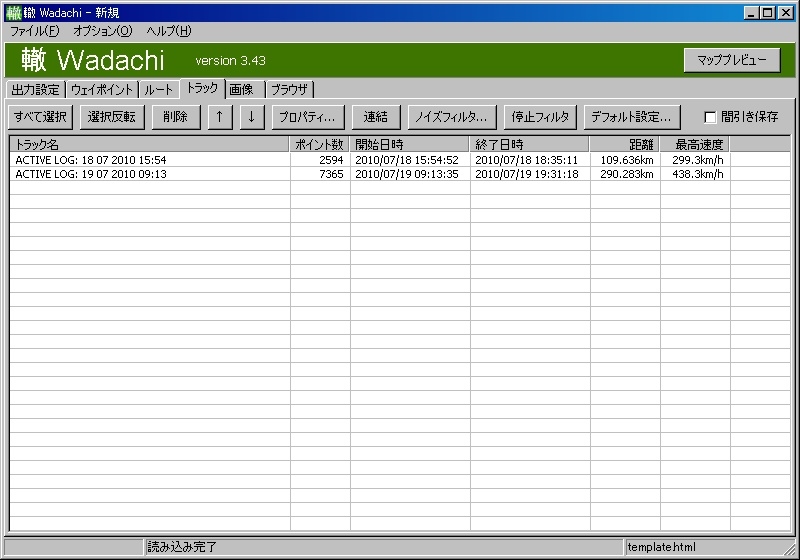Open the ファイル(F) menu
The width and height of the screenshot is (800, 560).
tap(35, 31)
